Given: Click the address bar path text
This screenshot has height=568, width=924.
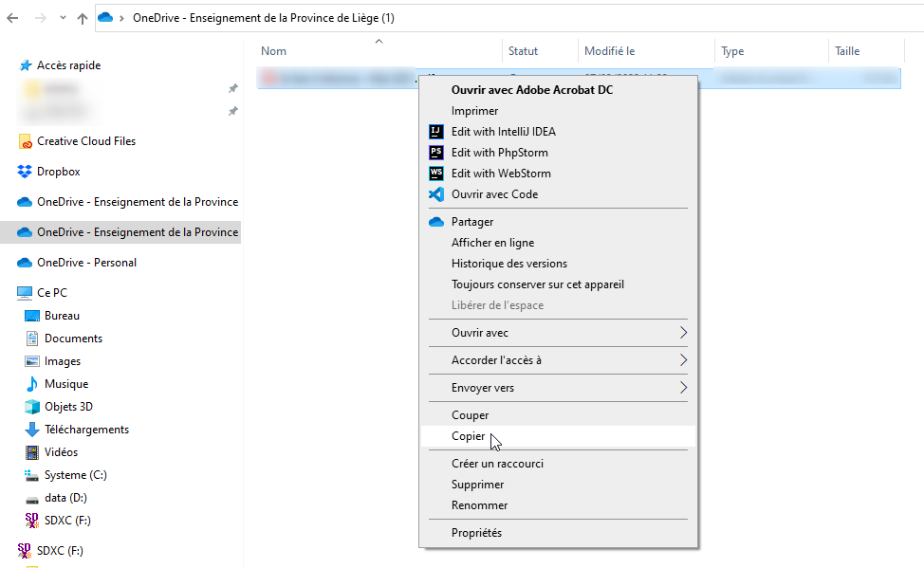Looking at the screenshot, I should [264, 18].
